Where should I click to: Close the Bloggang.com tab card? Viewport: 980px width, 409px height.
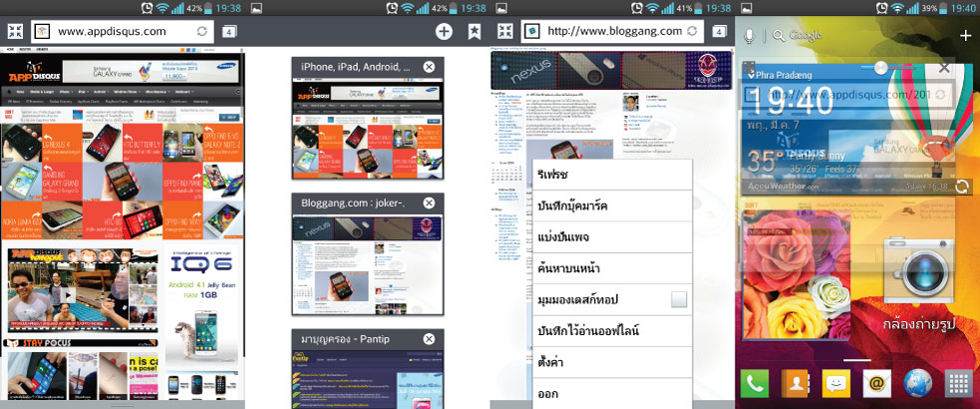(429, 203)
